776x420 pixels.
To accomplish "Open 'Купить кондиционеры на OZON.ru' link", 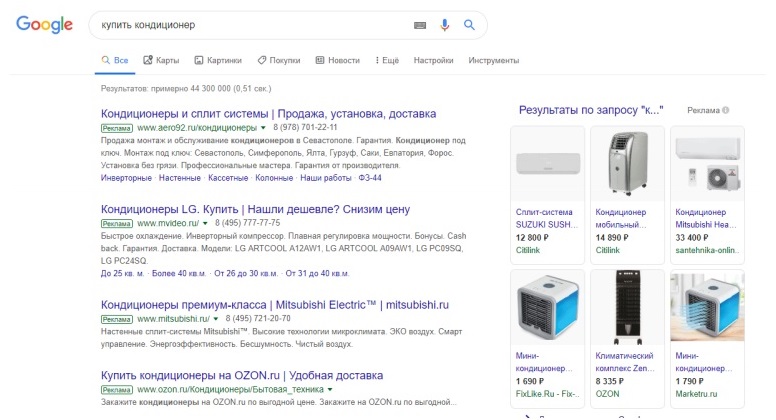I will point(242,375).
